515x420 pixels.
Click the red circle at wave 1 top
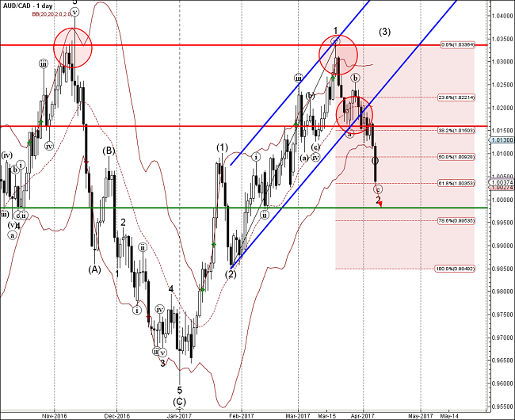click(x=338, y=55)
